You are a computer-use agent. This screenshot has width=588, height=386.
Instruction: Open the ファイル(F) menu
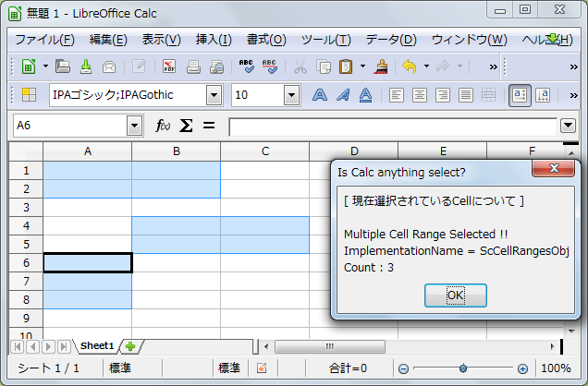[x=44, y=40]
